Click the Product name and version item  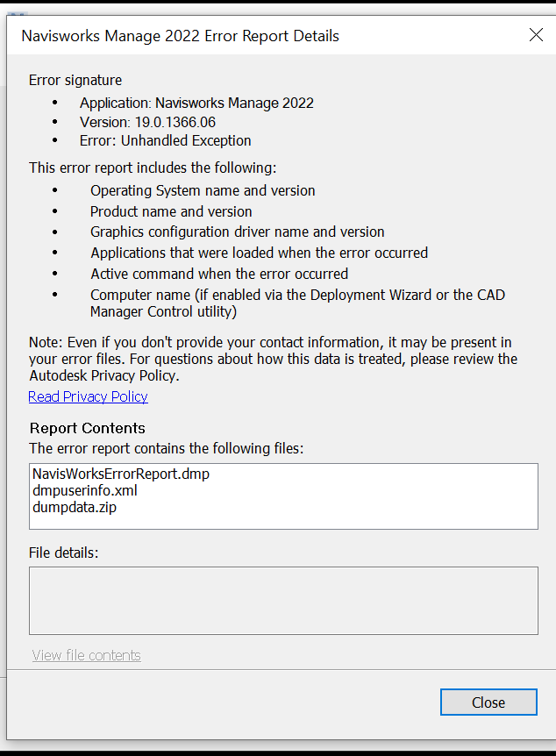pyautogui.click(x=171, y=211)
